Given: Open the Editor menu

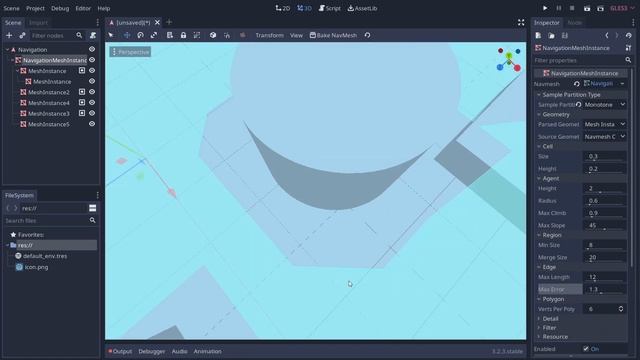Looking at the screenshot, I should point(83,8).
